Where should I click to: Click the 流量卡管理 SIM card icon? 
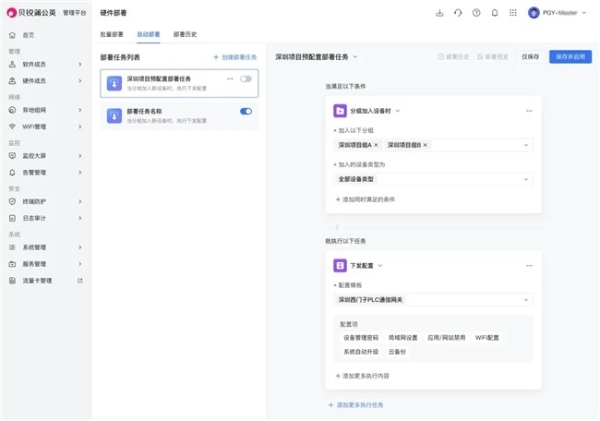[12, 281]
